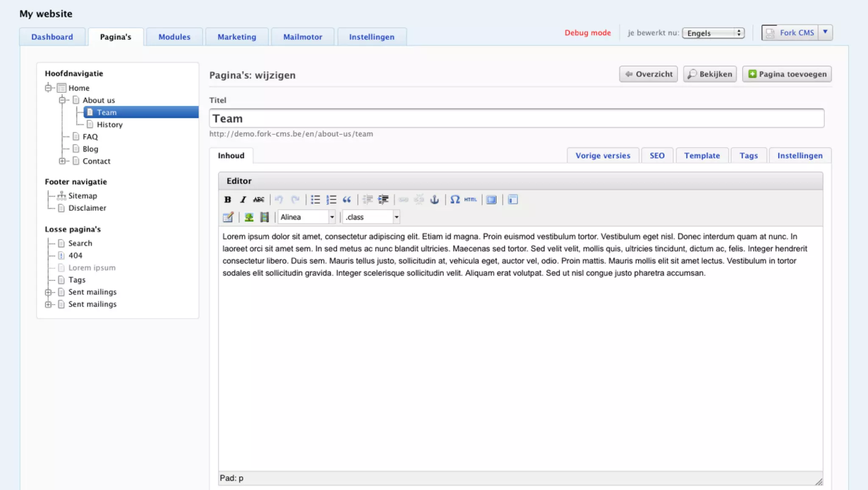Open the Engels language selector
The width and height of the screenshot is (868, 490).
(713, 33)
